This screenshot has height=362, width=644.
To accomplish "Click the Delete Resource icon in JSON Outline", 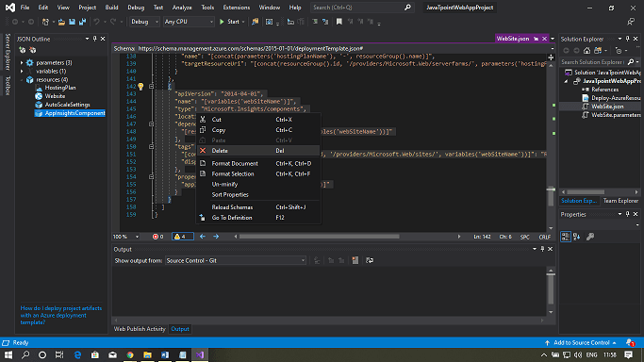I will [33, 50].
